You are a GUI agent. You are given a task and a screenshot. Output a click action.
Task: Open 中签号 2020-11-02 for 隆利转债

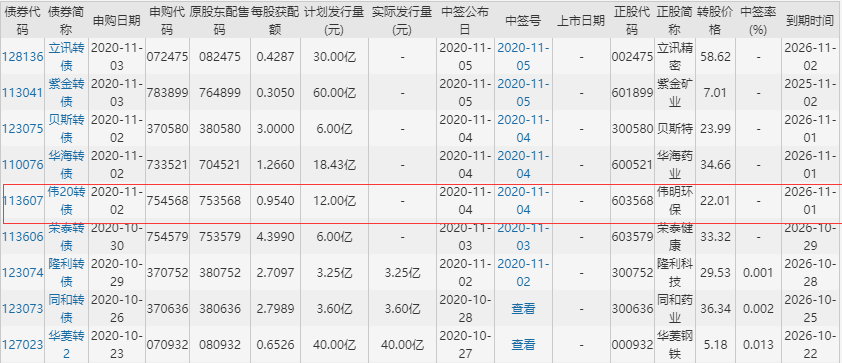pyautogui.click(x=523, y=273)
